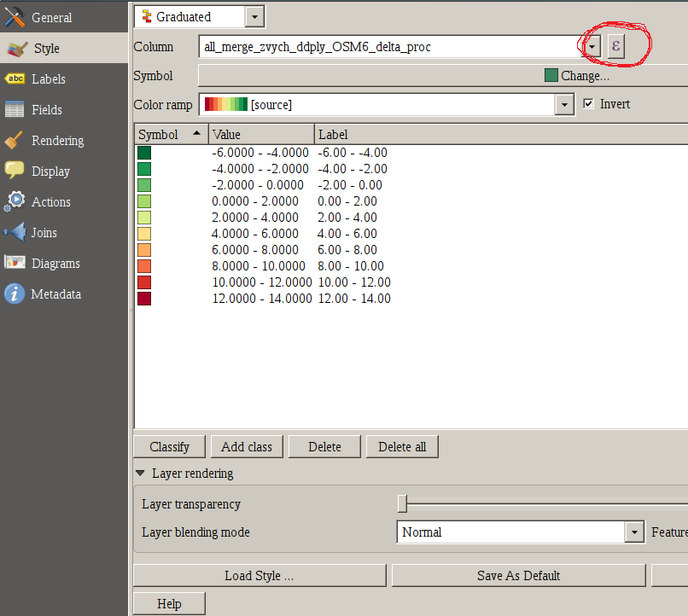688x616 pixels.
Task: Click label 0.00 - 2.00
Action: (x=347, y=201)
